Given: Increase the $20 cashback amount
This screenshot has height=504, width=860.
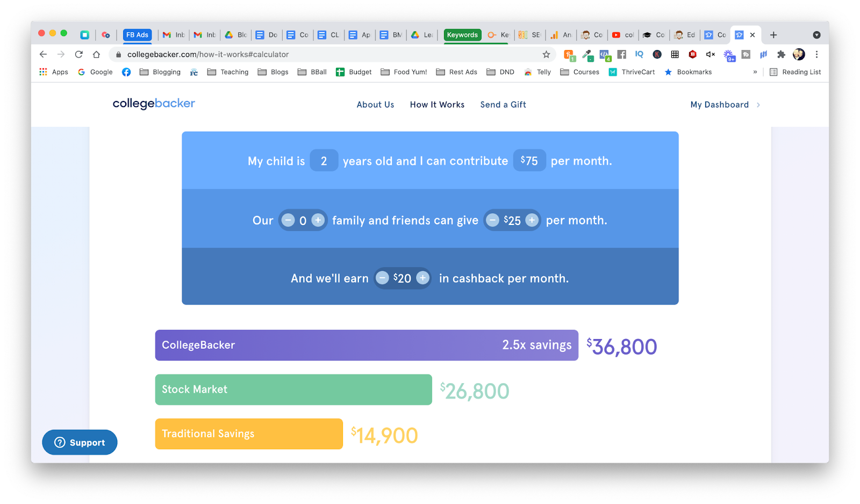Looking at the screenshot, I should 423,278.
